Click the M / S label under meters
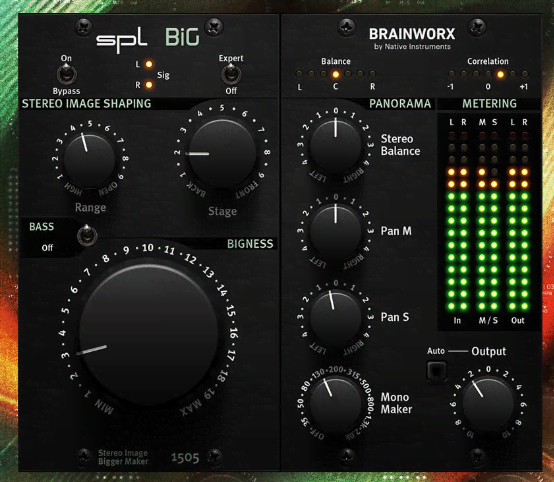Image resolution: width=554 pixels, height=482 pixels. (x=488, y=321)
